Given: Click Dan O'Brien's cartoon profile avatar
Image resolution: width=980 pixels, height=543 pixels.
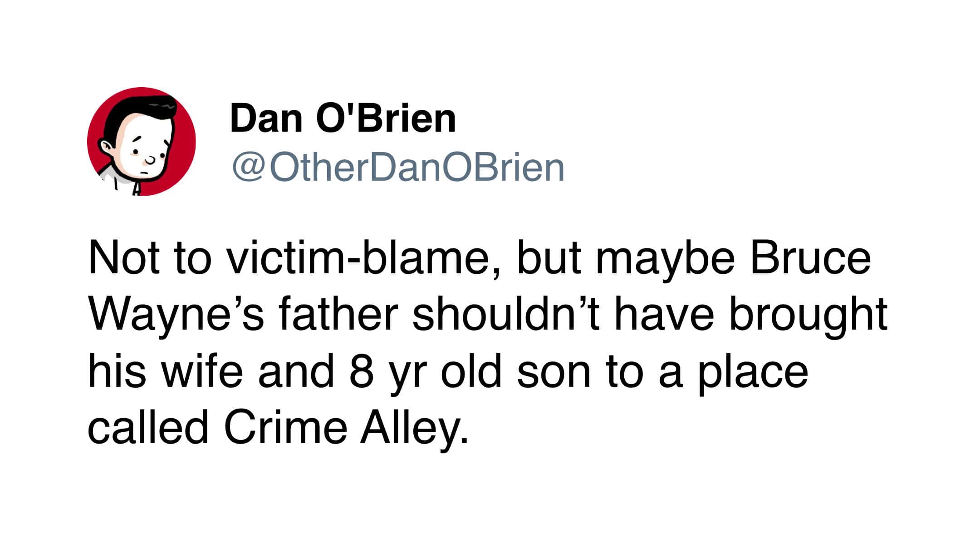Looking at the screenshot, I should point(141,141).
